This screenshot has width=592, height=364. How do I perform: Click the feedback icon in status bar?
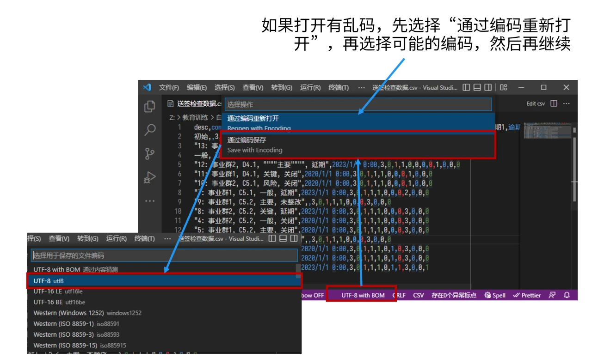(552, 295)
